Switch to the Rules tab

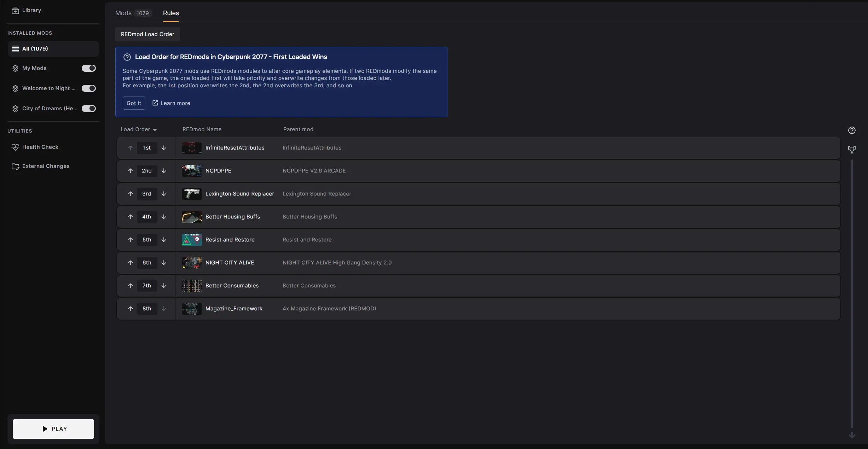point(171,13)
